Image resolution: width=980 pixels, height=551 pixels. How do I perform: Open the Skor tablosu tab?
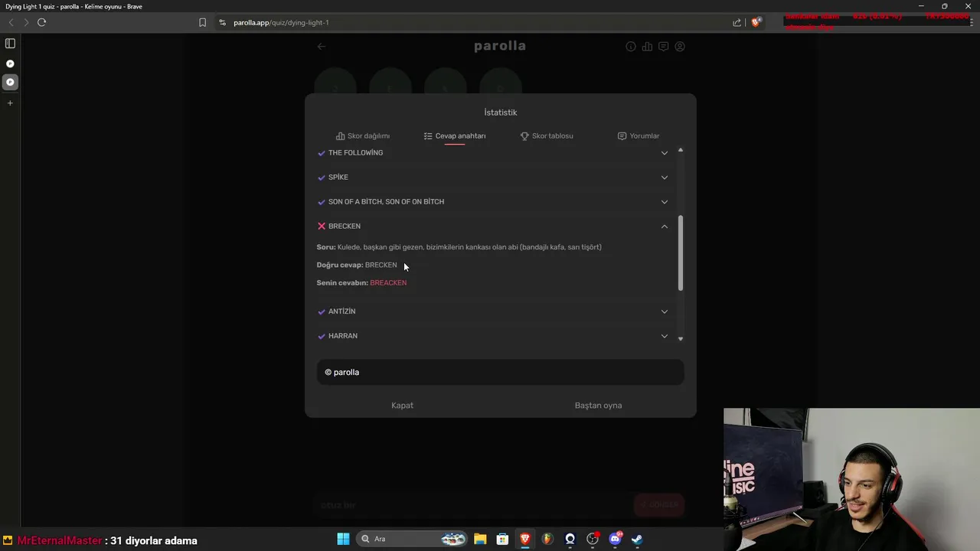click(x=547, y=135)
